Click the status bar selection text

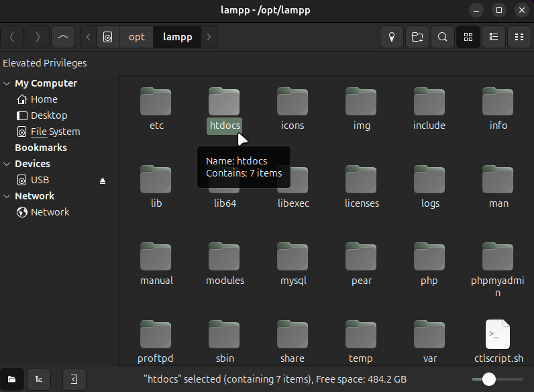275,379
